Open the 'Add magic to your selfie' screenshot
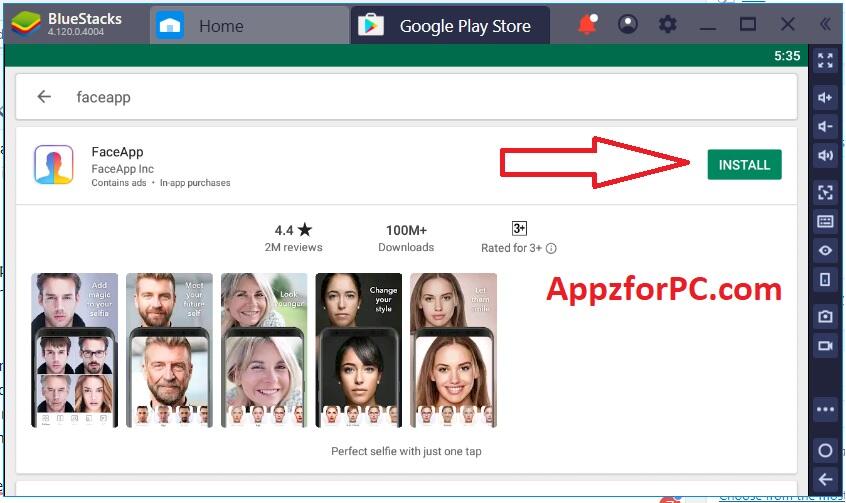Screen dimensions: 846x503 (74, 350)
